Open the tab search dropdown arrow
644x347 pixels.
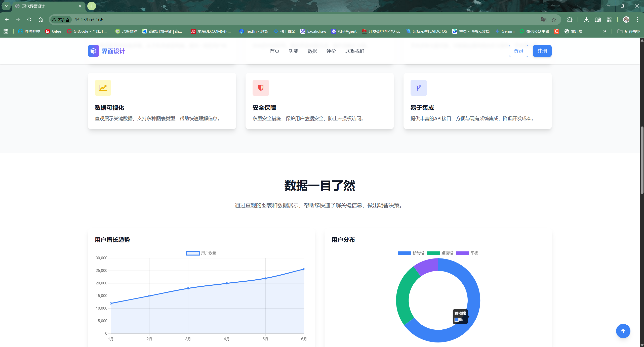(6, 6)
